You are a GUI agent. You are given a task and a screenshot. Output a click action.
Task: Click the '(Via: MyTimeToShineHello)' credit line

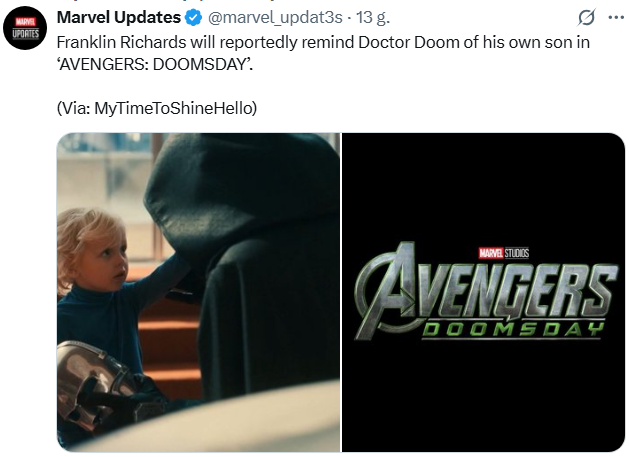156,108
